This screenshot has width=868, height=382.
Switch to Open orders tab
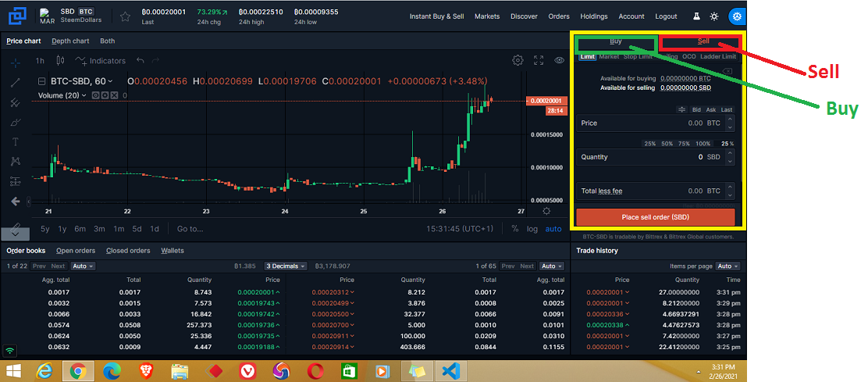click(x=76, y=251)
